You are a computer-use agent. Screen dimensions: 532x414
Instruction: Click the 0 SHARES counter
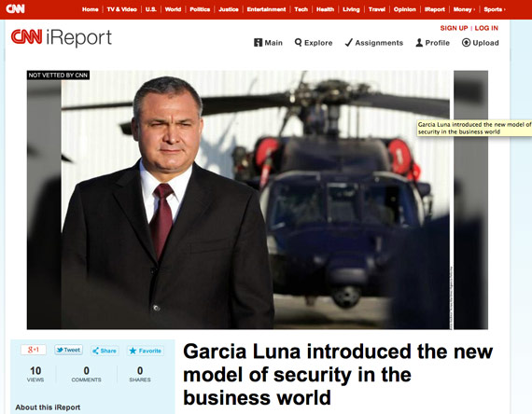140,374
